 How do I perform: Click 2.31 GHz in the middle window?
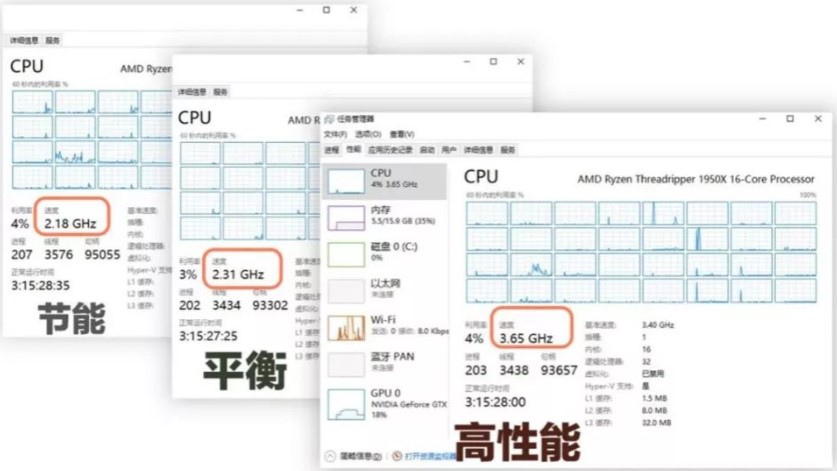point(238,274)
